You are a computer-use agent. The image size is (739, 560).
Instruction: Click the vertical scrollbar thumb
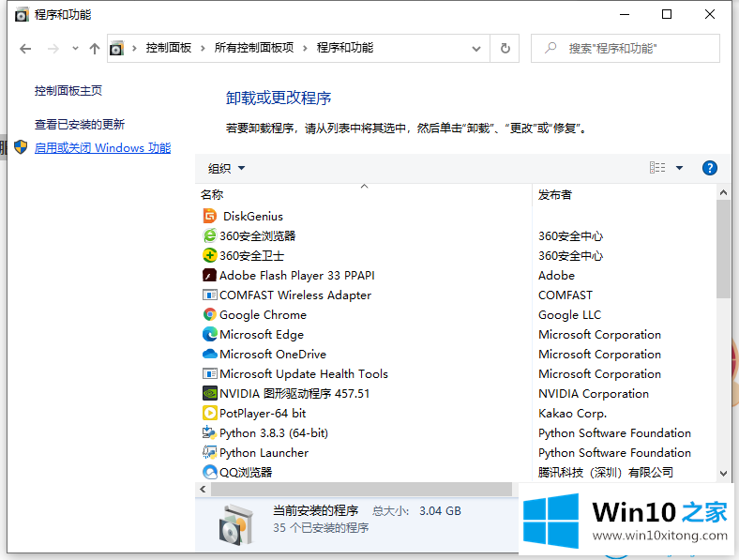[723, 249]
